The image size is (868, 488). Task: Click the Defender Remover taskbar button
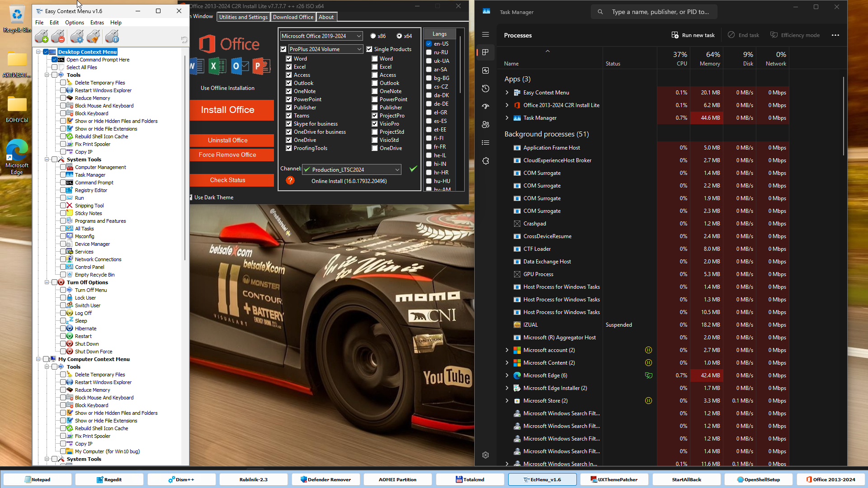point(326,479)
